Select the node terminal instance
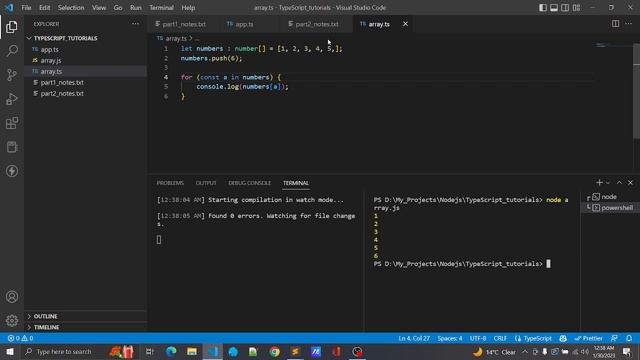The image size is (640, 360). (610, 197)
